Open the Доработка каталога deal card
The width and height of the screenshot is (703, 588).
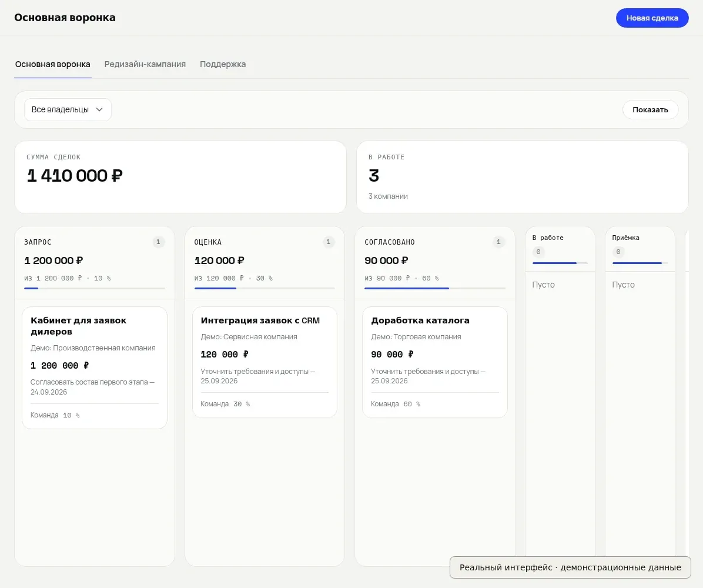[x=435, y=362]
